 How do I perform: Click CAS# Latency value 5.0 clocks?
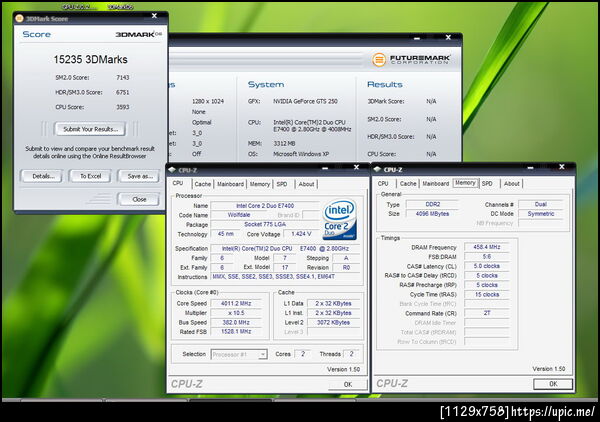pos(487,266)
